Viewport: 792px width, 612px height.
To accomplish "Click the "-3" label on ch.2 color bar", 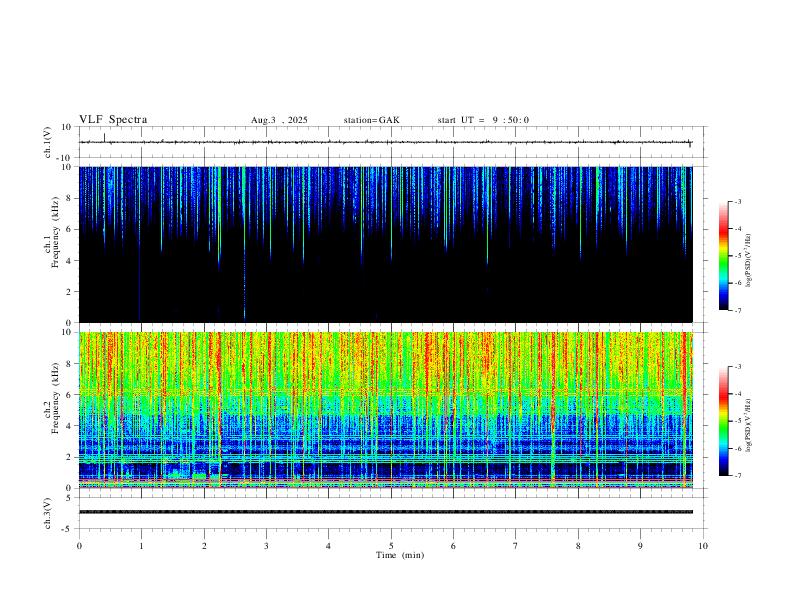I will click(x=737, y=367).
